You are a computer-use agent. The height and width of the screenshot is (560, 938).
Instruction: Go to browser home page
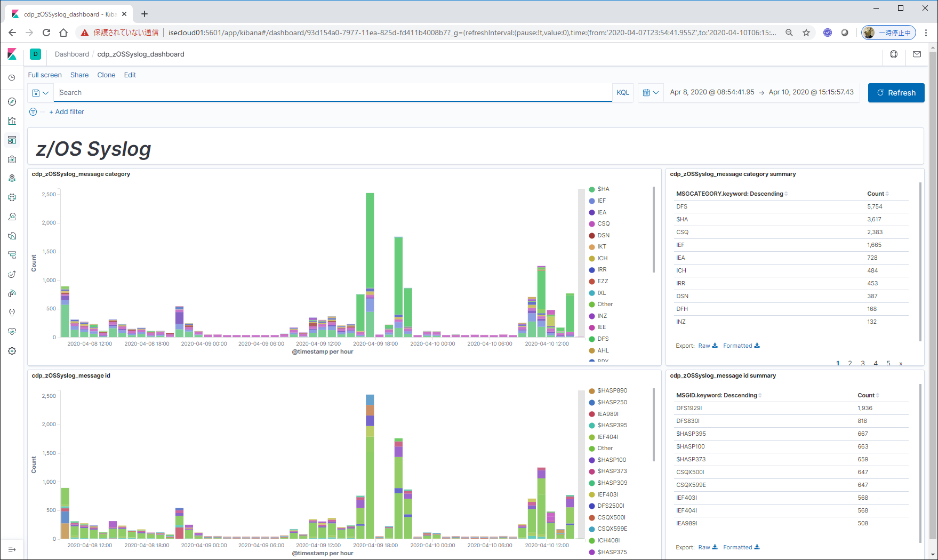(63, 33)
